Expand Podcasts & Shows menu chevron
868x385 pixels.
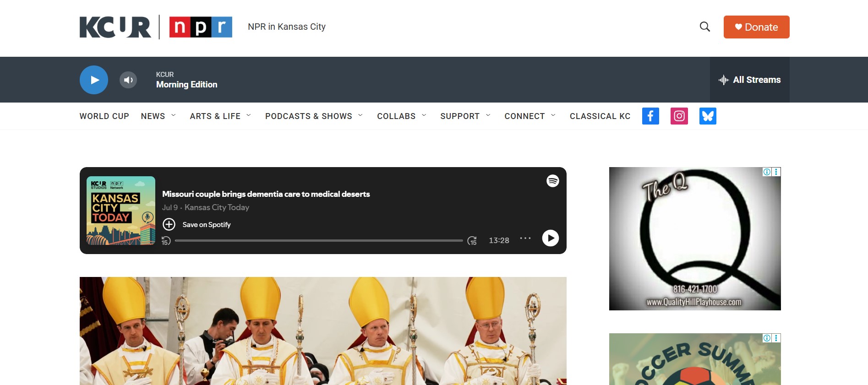coord(360,116)
